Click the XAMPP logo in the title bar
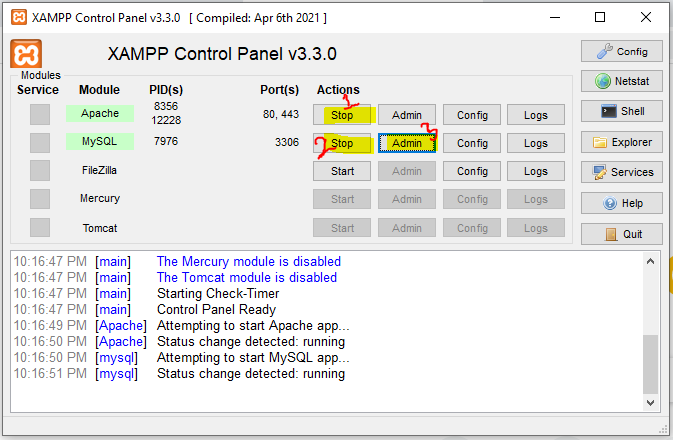Image resolution: width=673 pixels, height=440 pixels. (x=19, y=18)
